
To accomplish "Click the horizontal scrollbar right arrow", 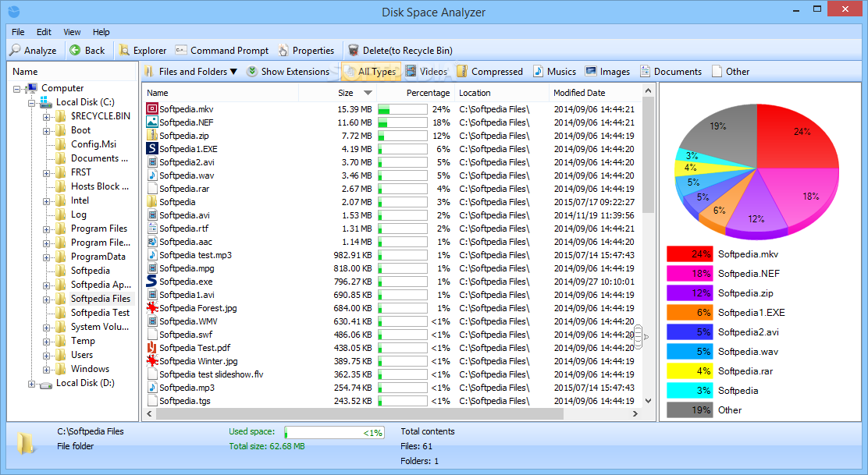I will point(635,413).
